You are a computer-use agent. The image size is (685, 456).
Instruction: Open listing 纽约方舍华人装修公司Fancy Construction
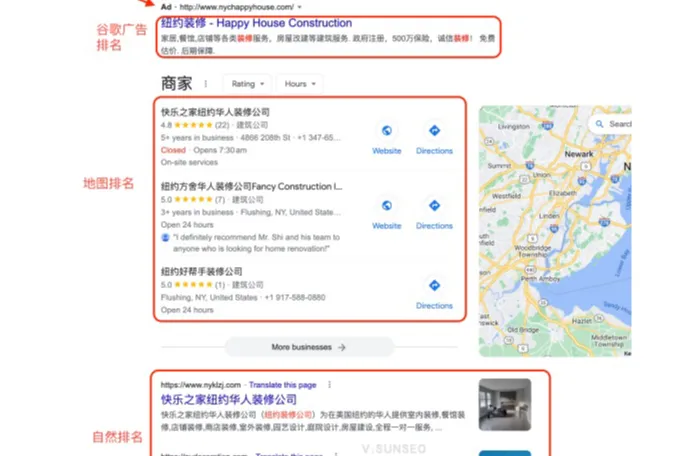(x=252, y=187)
